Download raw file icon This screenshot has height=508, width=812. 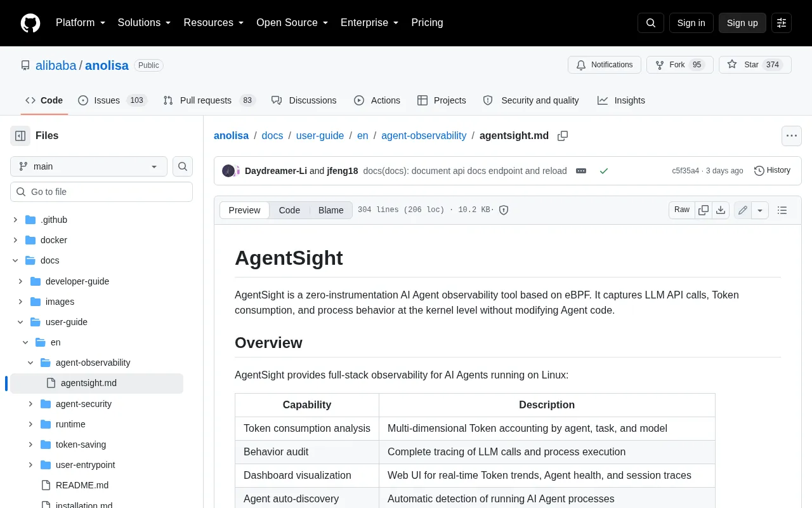[x=721, y=210]
